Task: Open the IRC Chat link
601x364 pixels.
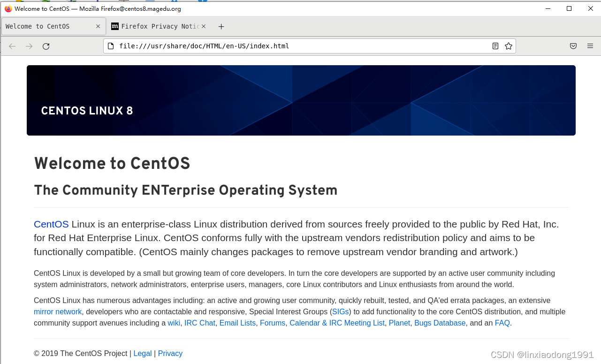Action: coord(200,323)
